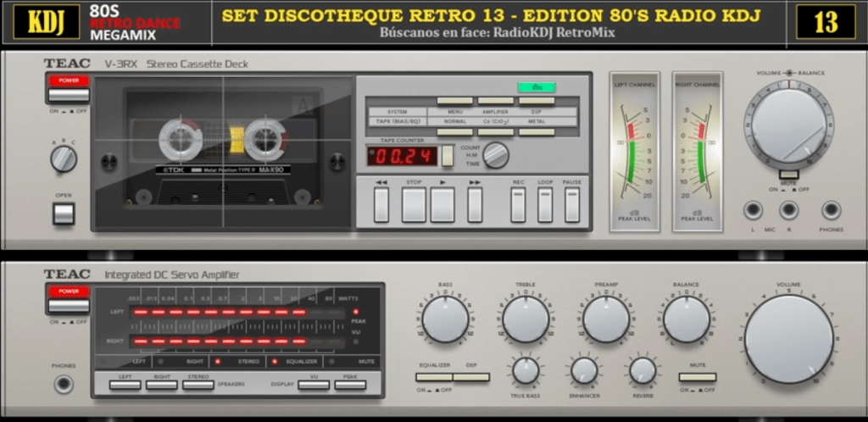Image resolution: width=868 pixels, height=422 pixels.
Task: Turn the REVERB knob
Action: (643, 370)
